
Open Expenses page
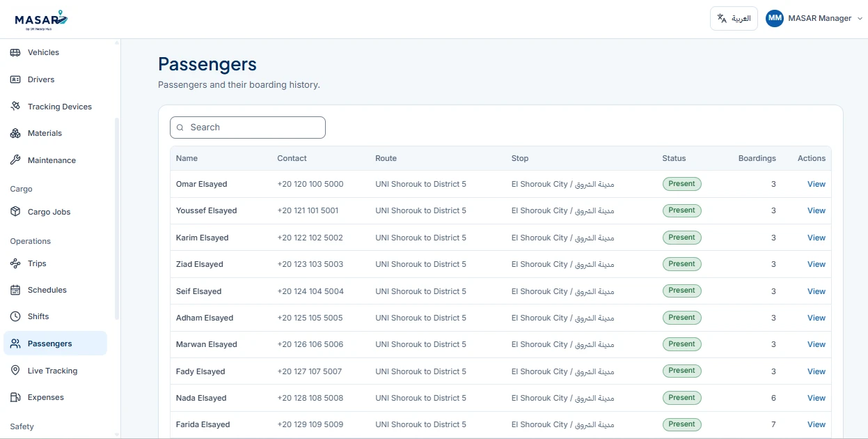55,397
